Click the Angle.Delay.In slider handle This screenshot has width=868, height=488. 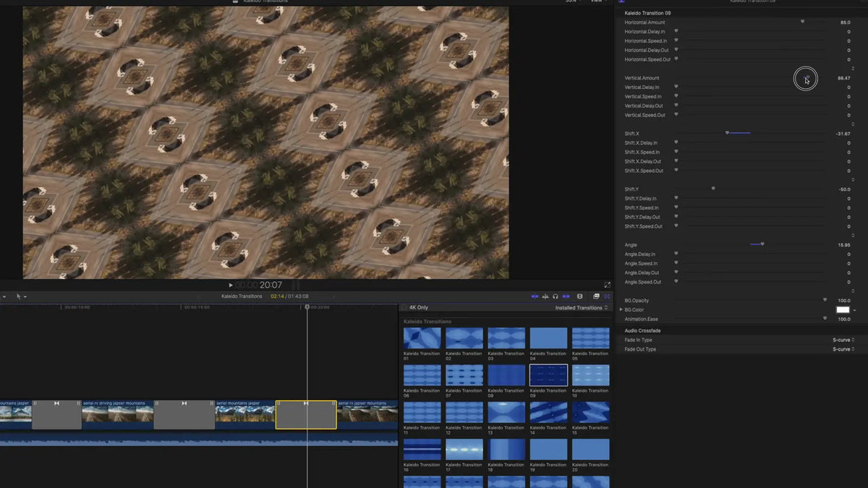[x=676, y=254]
